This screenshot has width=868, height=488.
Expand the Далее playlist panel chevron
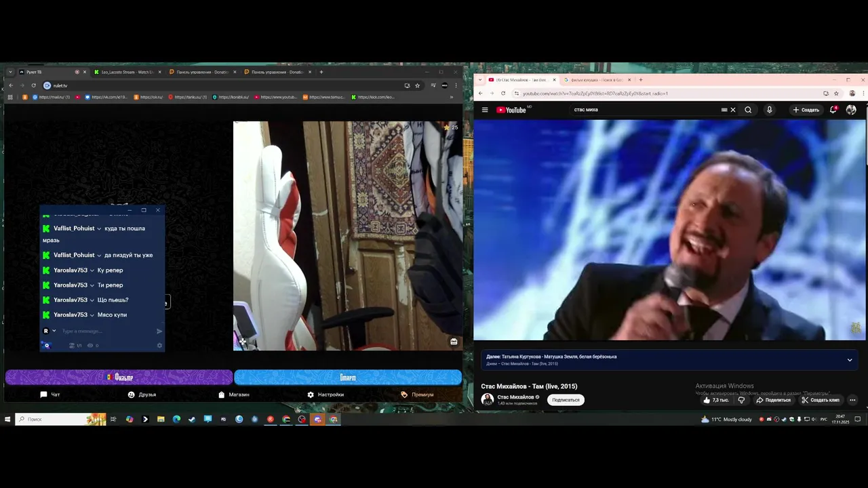click(850, 360)
